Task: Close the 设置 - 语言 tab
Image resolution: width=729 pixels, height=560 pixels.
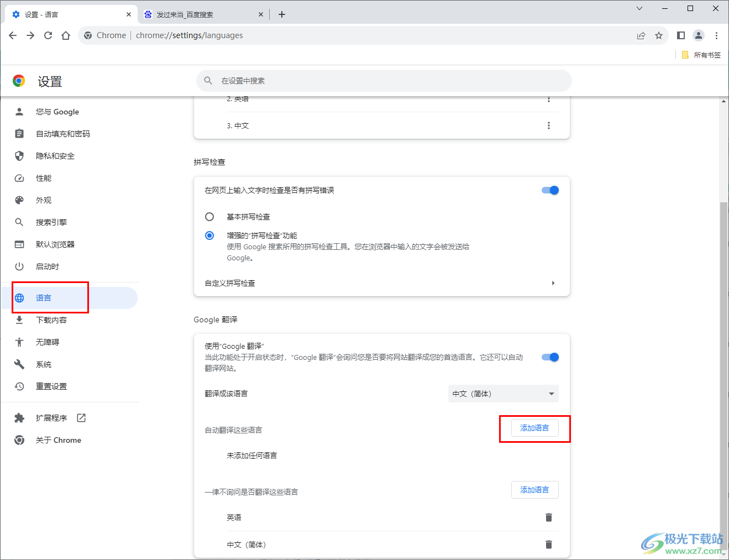Action: pos(129,14)
